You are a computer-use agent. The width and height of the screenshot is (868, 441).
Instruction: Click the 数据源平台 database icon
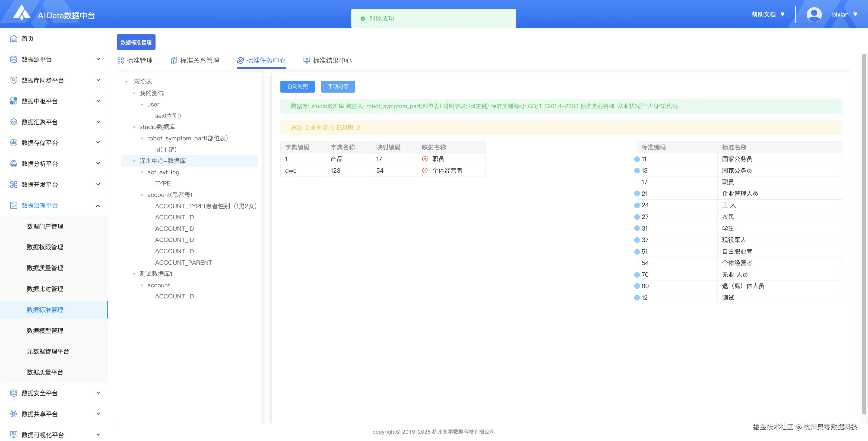tap(14, 59)
